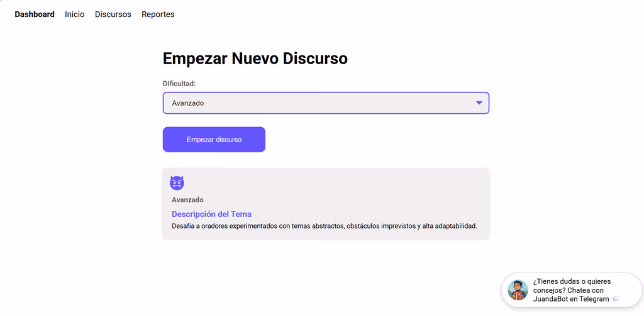
Task: Open the Dificultad dropdown showing Avanzado
Action: pyautogui.click(x=326, y=103)
